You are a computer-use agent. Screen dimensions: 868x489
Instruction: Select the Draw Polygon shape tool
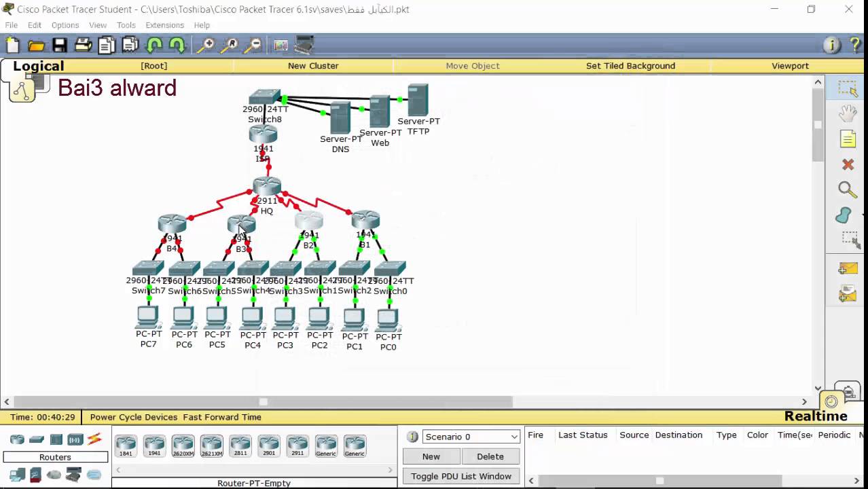coord(844,215)
